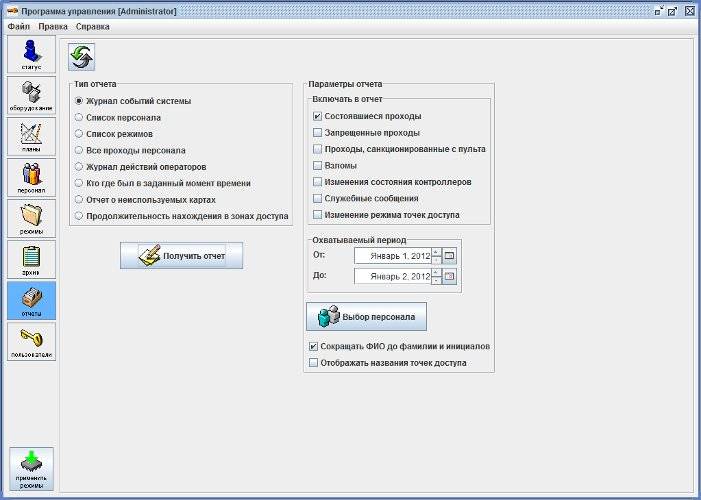The image size is (701, 500).
Task: Open the Персонал sidebar section
Action: coord(31,177)
